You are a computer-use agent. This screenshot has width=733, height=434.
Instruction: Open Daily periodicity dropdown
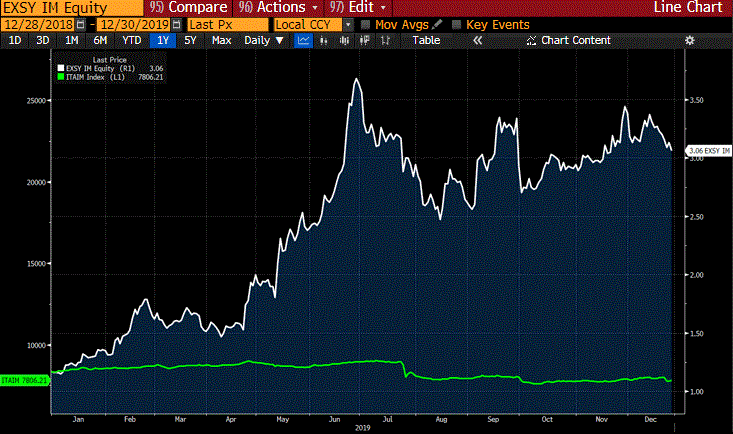pyautogui.click(x=264, y=41)
